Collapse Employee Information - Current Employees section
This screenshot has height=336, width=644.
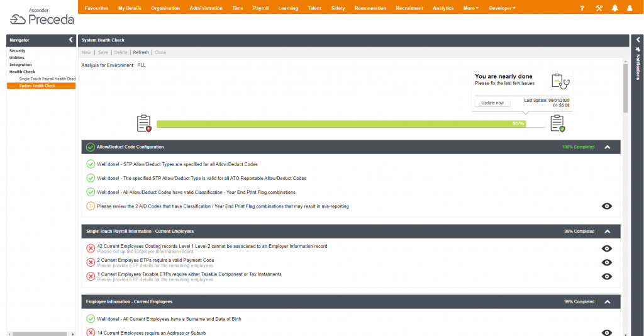pyautogui.click(x=608, y=301)
